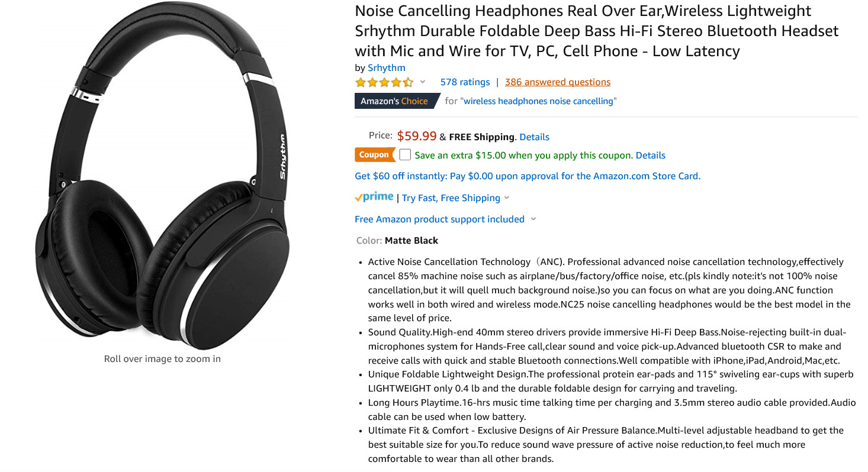
Task: Click Try Fast, Free Shipping link
Action: click(451, 198)
